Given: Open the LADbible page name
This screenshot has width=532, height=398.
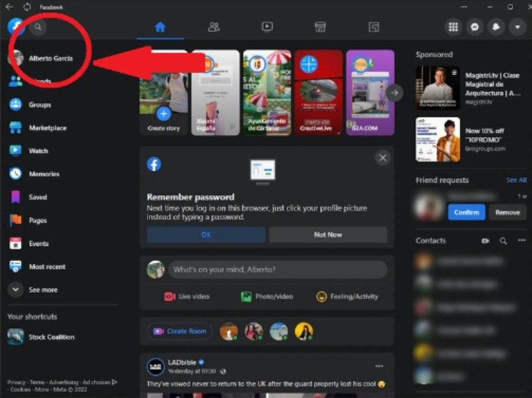Looking at the screenshot, I should pyautogui.click(x=182, y=362).
